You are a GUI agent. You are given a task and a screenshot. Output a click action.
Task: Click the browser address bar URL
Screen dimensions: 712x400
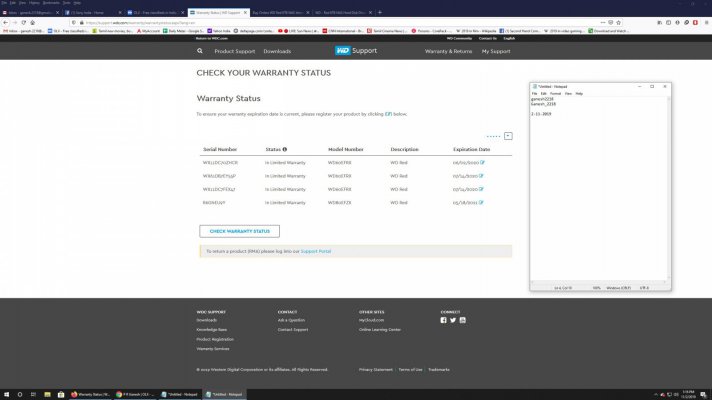coord(140,22)
